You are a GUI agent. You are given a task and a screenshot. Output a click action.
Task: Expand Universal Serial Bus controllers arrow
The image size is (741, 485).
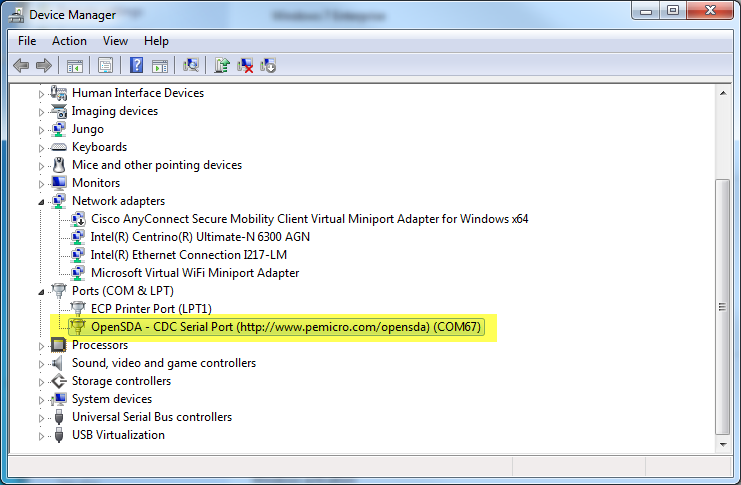pos(41,418)
